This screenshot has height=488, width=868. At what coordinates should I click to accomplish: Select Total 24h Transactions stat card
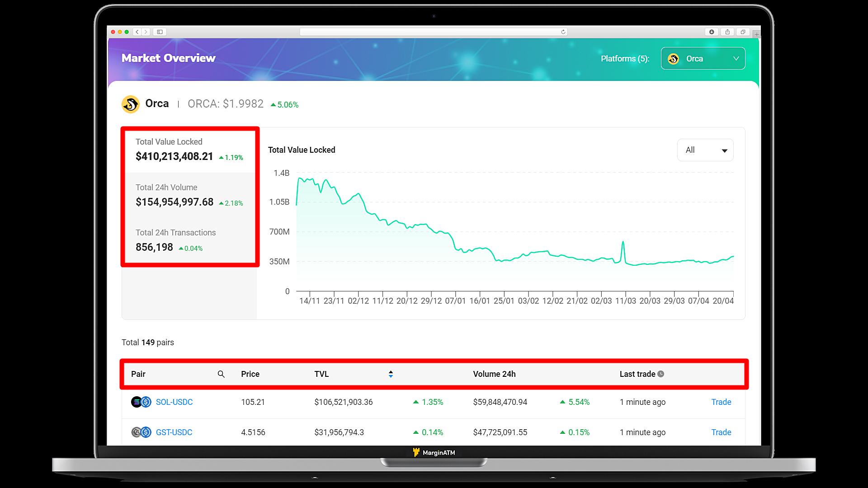click(190, 240)
